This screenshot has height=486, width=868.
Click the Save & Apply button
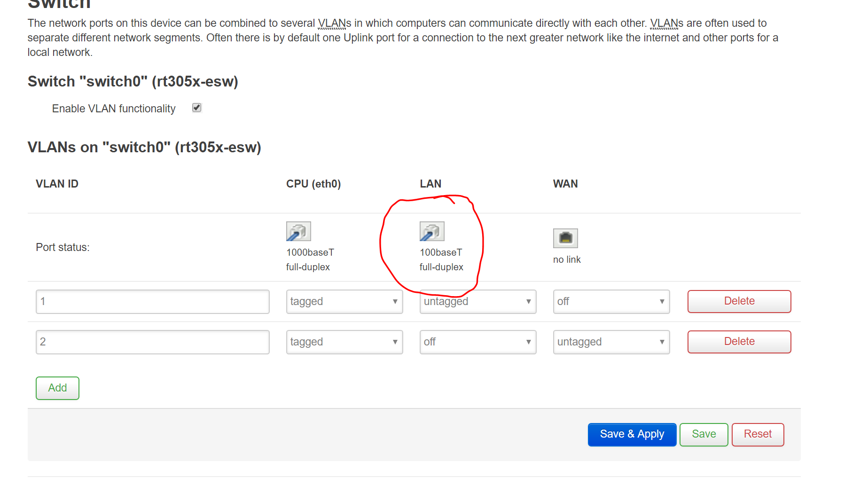[x=632, y=434]
